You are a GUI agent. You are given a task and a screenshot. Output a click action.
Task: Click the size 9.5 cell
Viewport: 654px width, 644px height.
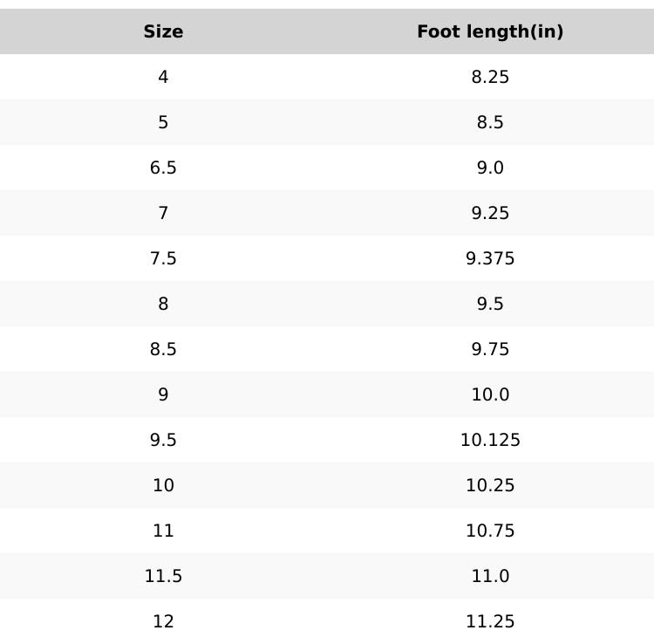coord(163,440)
